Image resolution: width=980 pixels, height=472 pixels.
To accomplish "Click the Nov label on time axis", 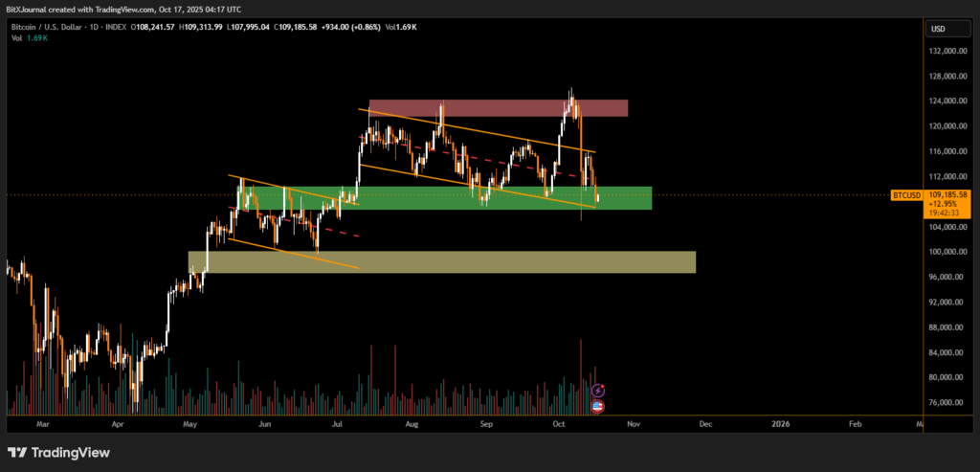I will (633, 422).
